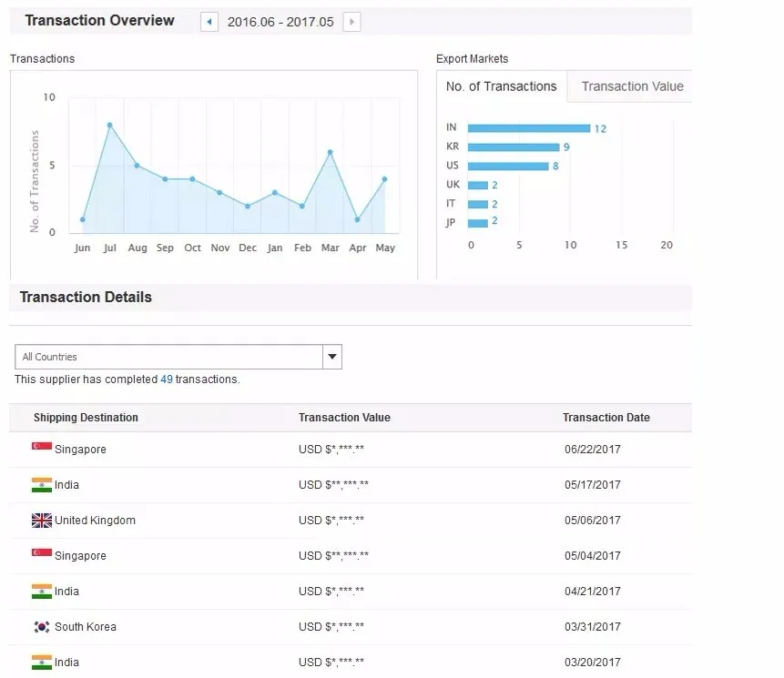
Task: Click the India flag on 04/21/2017 row
Action: (x=42, y=592)
